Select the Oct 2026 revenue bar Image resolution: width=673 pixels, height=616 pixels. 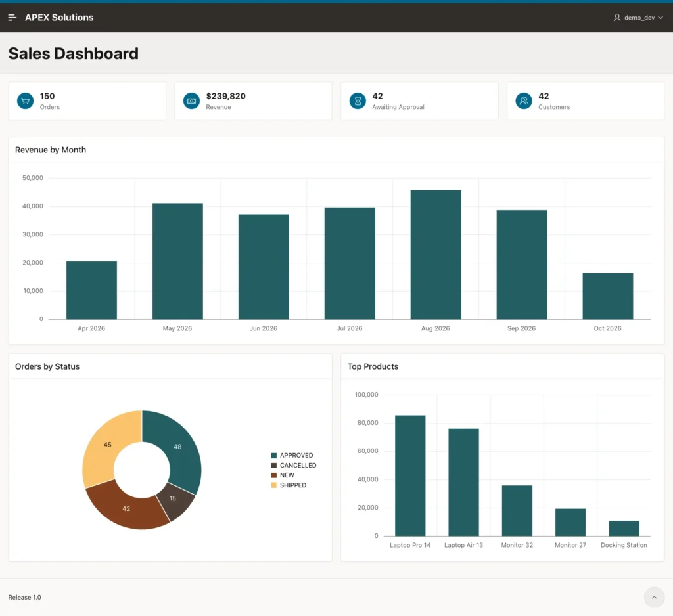(608, 296)
